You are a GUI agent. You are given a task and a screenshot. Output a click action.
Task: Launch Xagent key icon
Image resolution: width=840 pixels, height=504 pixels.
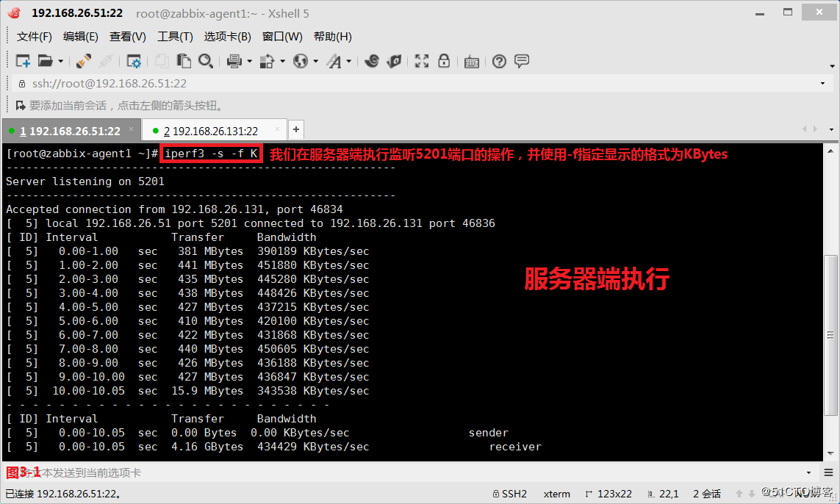pyautogui.click(x=395, y=61)
